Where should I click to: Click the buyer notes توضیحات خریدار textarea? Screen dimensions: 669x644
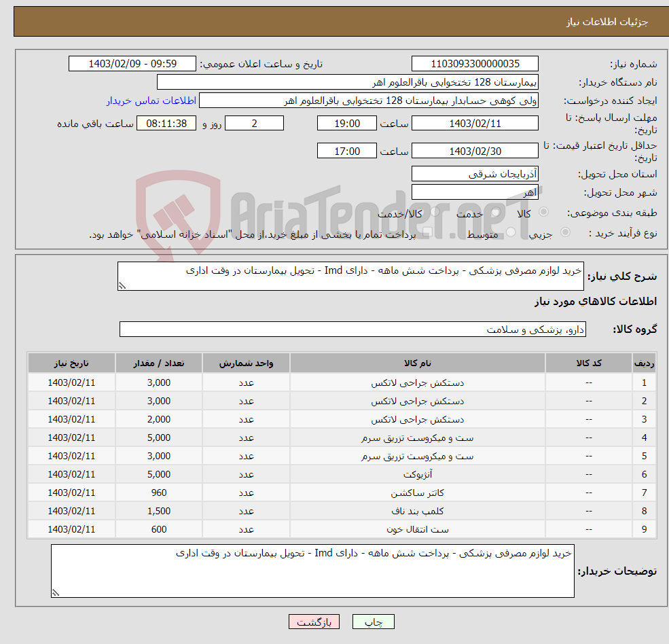click(x=312, y=571)
